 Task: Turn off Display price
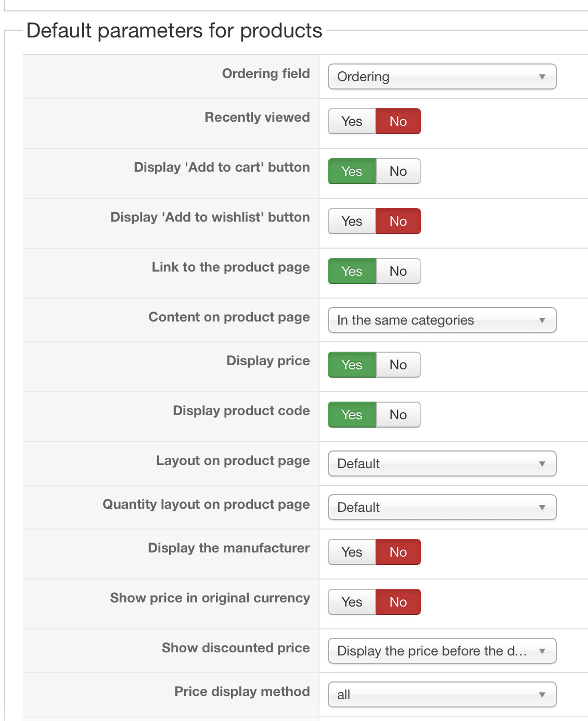pos(398,365)
